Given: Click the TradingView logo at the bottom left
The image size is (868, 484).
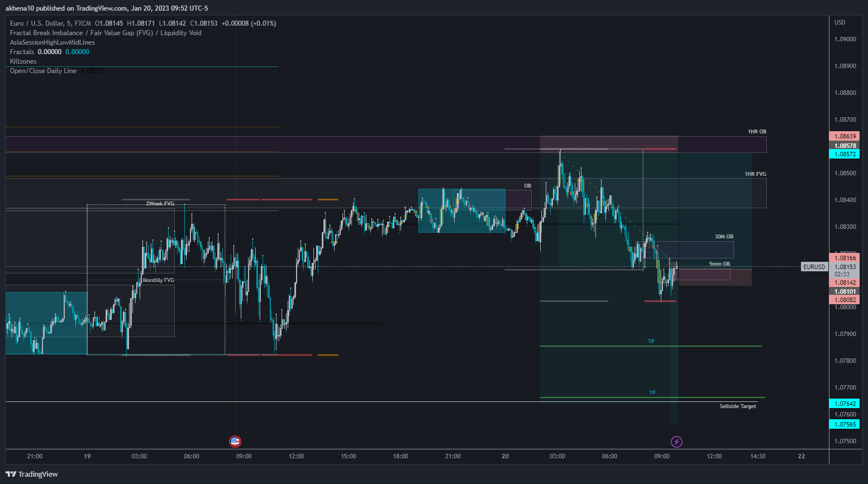Looking at the screenshot, I should tap(32, 474).
